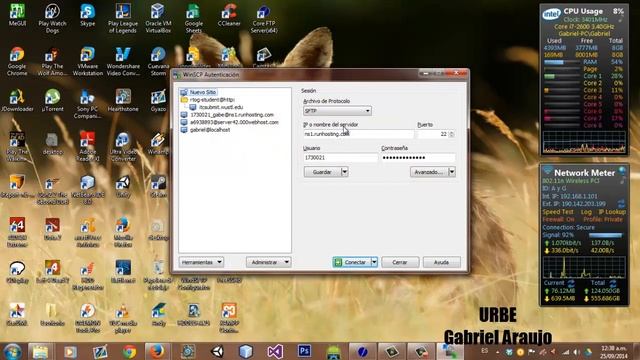
Task: Open the Google Chrome desktop icon
Action: tap(17, 61)
